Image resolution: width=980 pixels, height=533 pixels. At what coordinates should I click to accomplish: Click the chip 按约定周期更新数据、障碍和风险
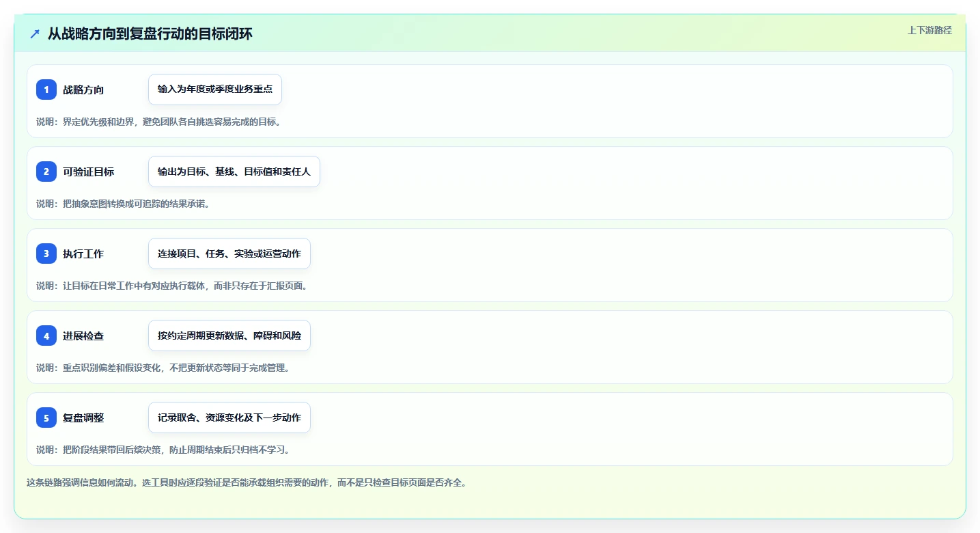pos(229,336)
